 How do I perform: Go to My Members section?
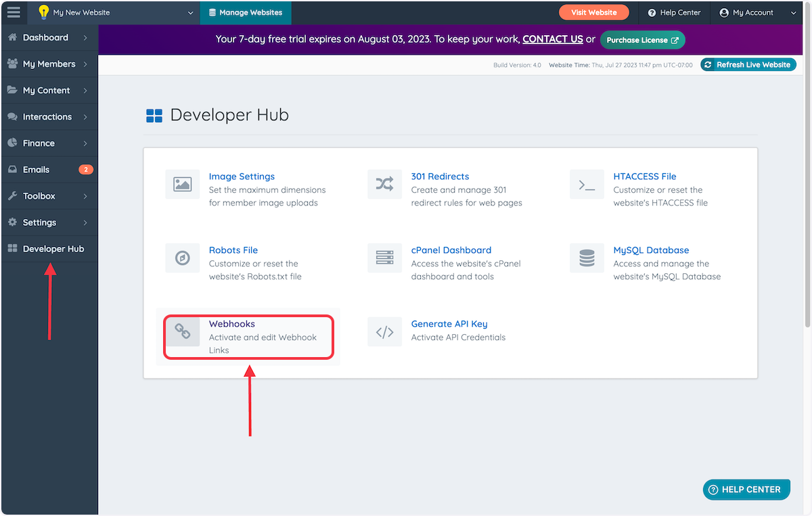click(49, 64)
